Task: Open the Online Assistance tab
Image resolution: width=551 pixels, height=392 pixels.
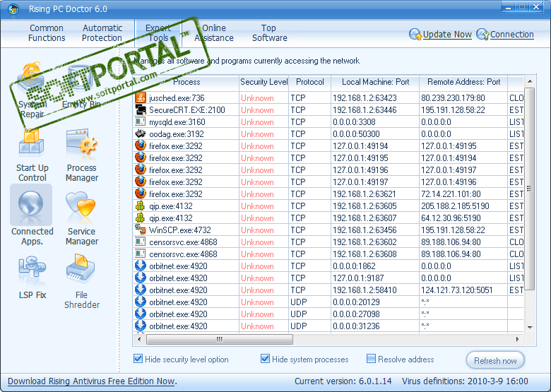Action: click(x=213, y=32)
